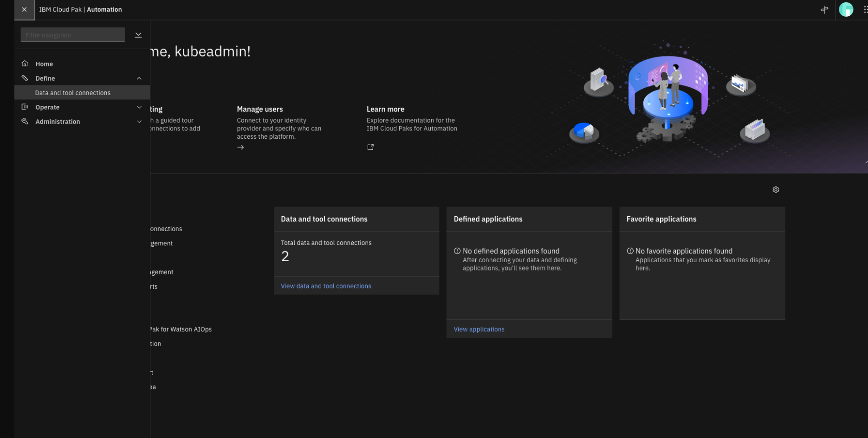Follow the Manage users arrow icon
The image size is (868, 438).
[x=240, y=147]
